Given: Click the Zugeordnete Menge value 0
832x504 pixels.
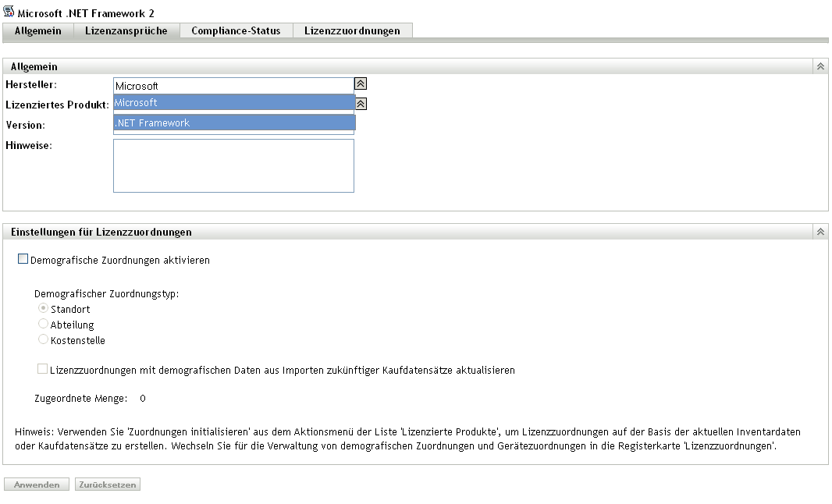Looking at the screenshot, I should [x=143, y=399].
